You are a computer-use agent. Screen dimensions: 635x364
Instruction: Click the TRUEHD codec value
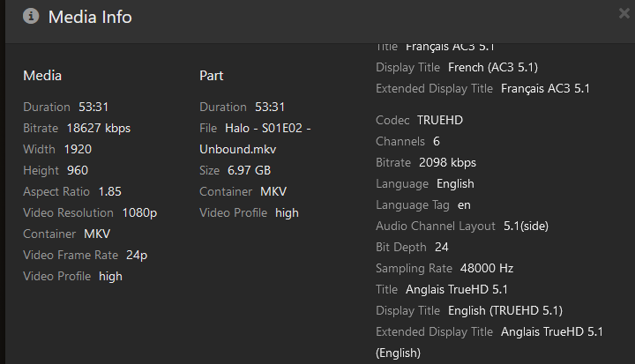pos(440,120)
